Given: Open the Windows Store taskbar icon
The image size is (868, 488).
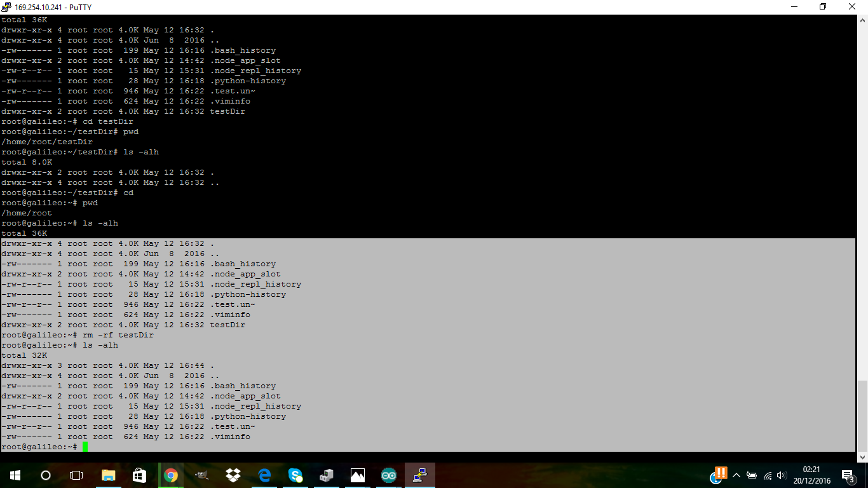Looking at the screenshot, I should click(x=139, y=475).
